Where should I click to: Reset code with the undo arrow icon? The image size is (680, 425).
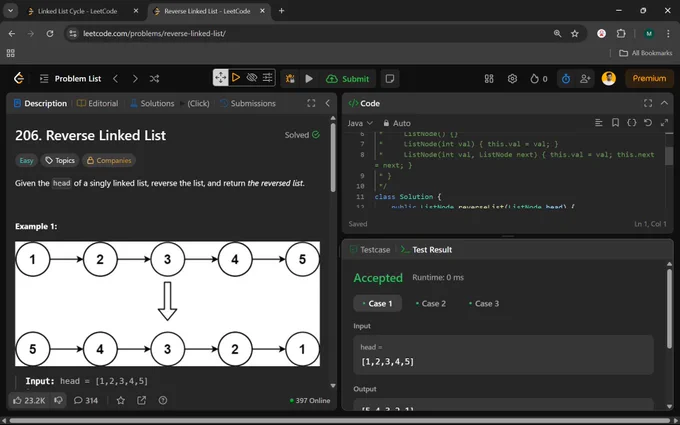click(648, 123)
